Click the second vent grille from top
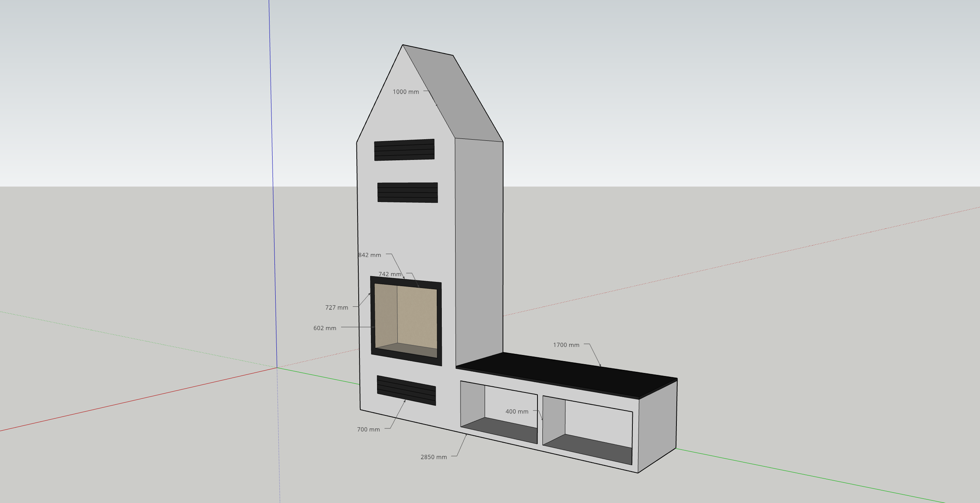The image size is (980, 503). (x=407, y=192)
